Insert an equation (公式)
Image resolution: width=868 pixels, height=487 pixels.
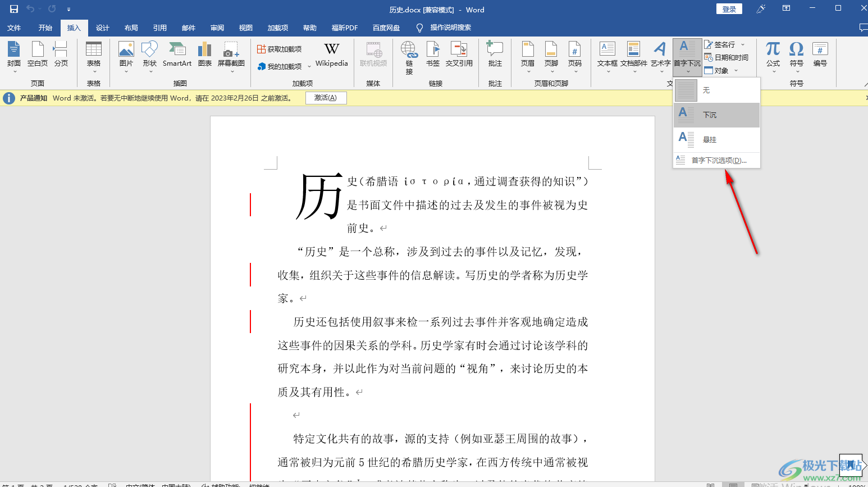[x=773, y=56]
